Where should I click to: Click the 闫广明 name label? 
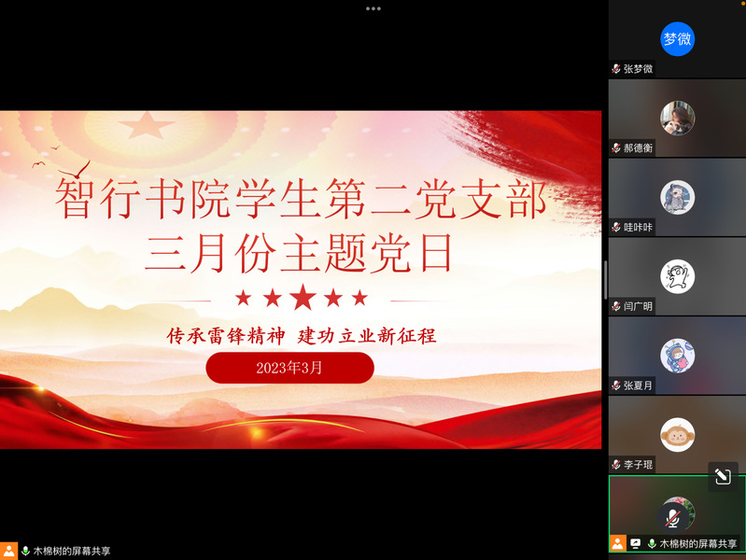(638, 306)
